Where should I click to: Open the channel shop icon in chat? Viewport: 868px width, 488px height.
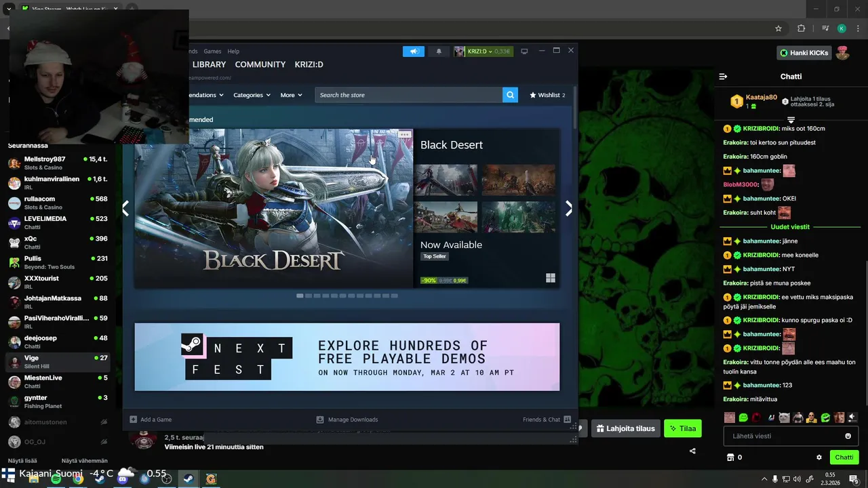730,457
